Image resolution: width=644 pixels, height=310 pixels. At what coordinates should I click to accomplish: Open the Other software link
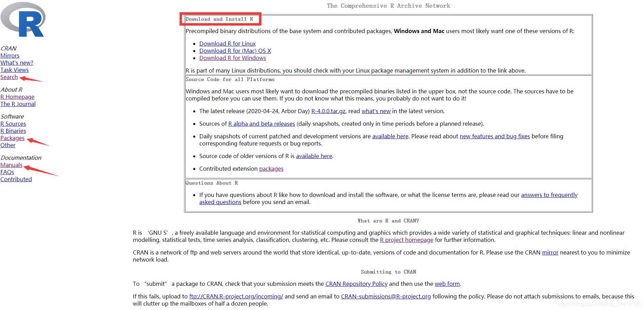tap(8, 145)
